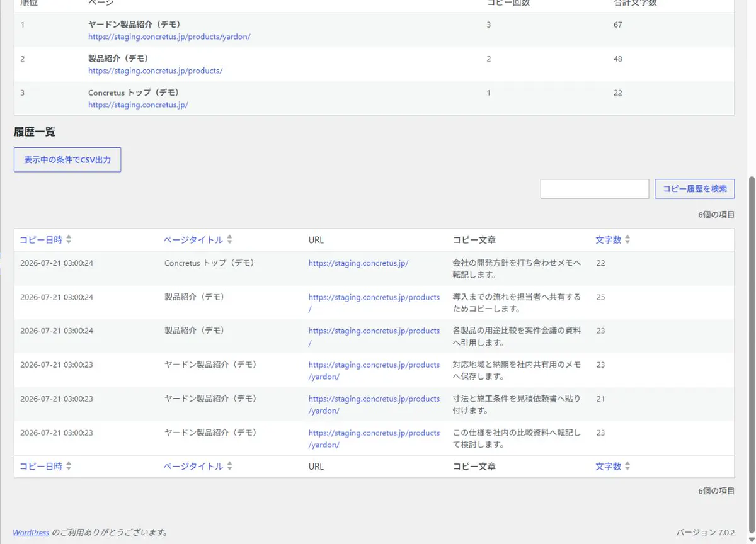Open URL in the 対応地域と納期 history row
The width and height of the screenshot is (756, 544).
pyautogui.click(x=374, y=371)
